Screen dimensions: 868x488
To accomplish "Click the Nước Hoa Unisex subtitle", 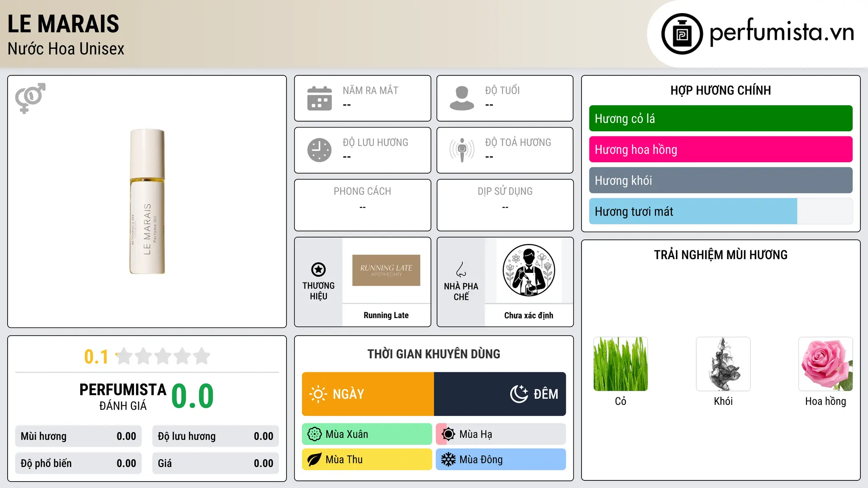I will click(x=66, y=49).
